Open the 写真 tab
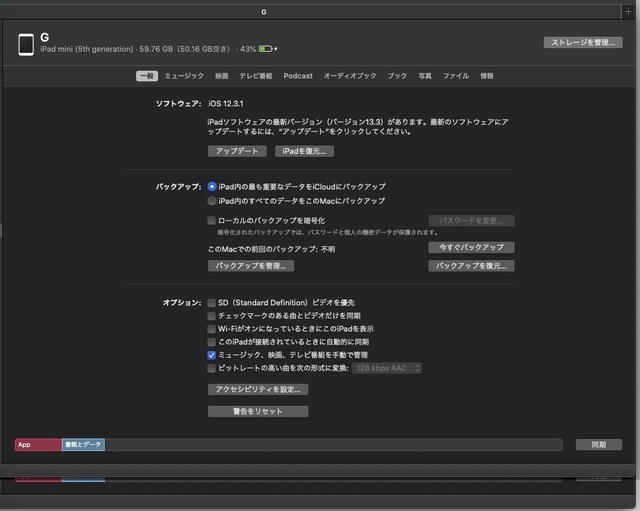 pyautogui.click(x=425, y=76)
